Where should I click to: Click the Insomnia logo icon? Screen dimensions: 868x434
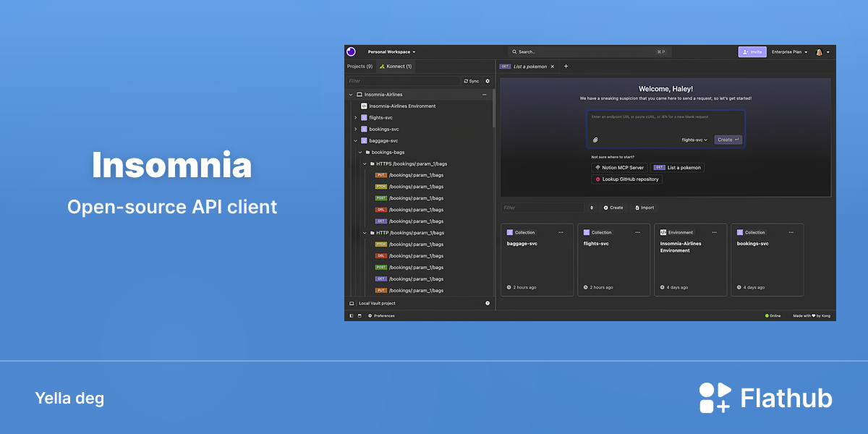351,51
